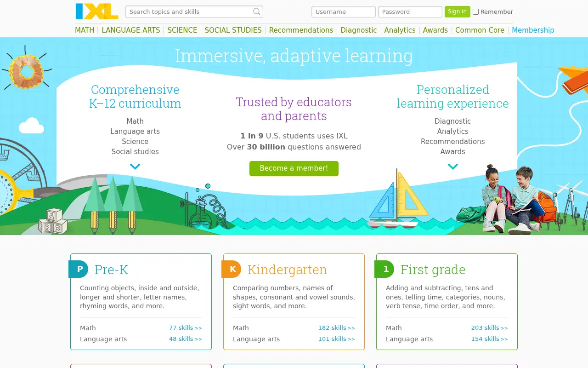Screen dimensions: 588x368
Task: Open First grade Language arts 154 skills
Action: 490,339
